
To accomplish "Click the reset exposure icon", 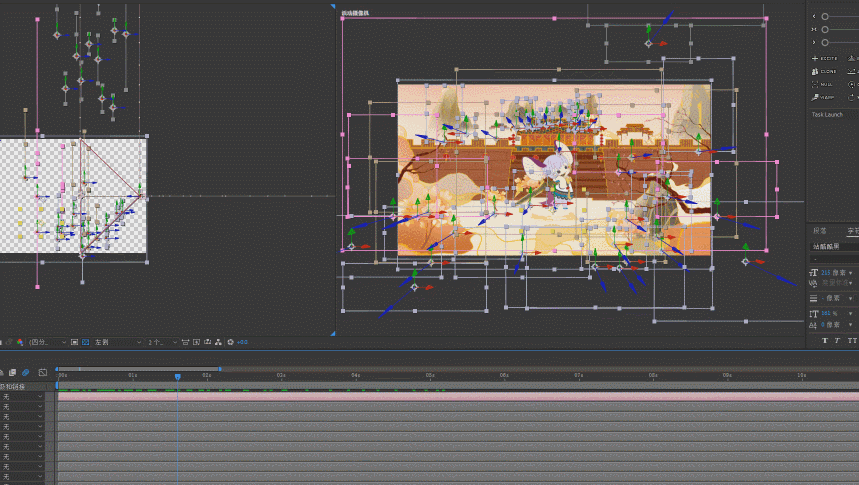I will [x=231, y=342].
